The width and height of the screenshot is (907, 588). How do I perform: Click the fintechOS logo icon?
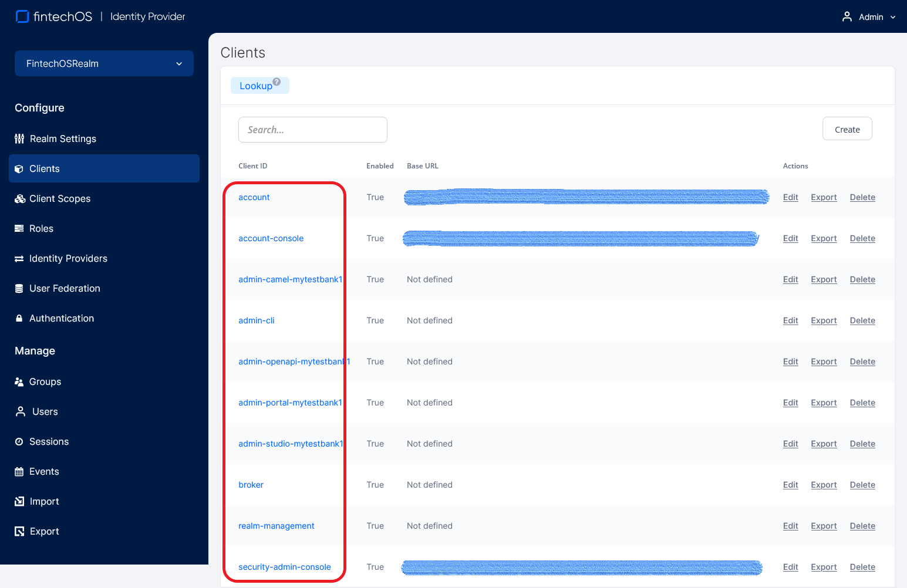[22, 16]
